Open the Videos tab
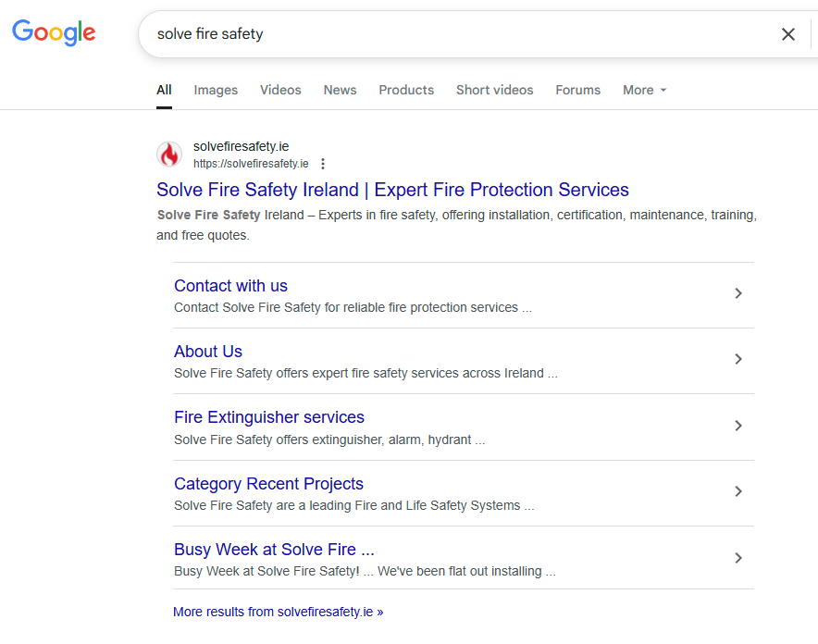Image resolution: width=818 pixels, height=644 pixels. 280,90
